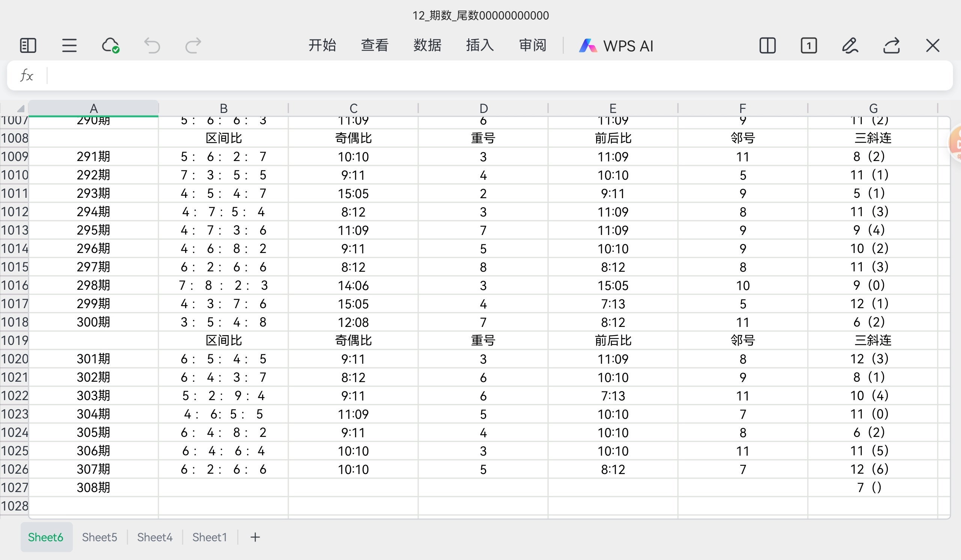The height and width of the screenshot is (560, 961).
Task: Select 区间比 cell in row 1008
Action: click(223, 138)
